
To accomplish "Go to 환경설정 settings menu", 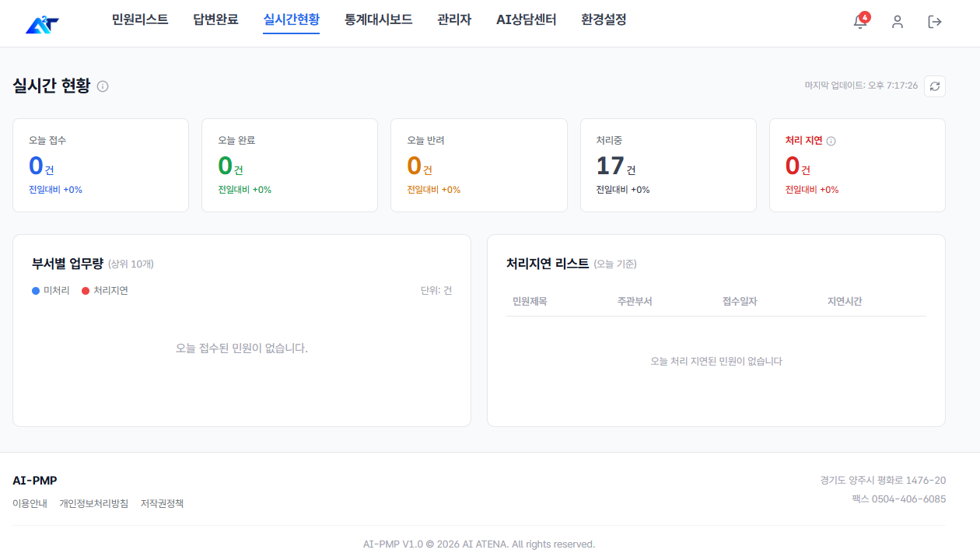I will [604, 20].
